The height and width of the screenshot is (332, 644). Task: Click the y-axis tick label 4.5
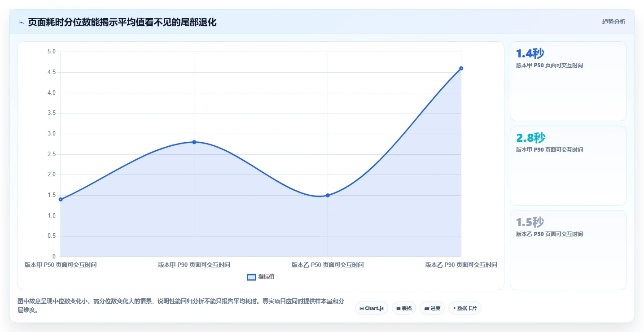(51, 72)
